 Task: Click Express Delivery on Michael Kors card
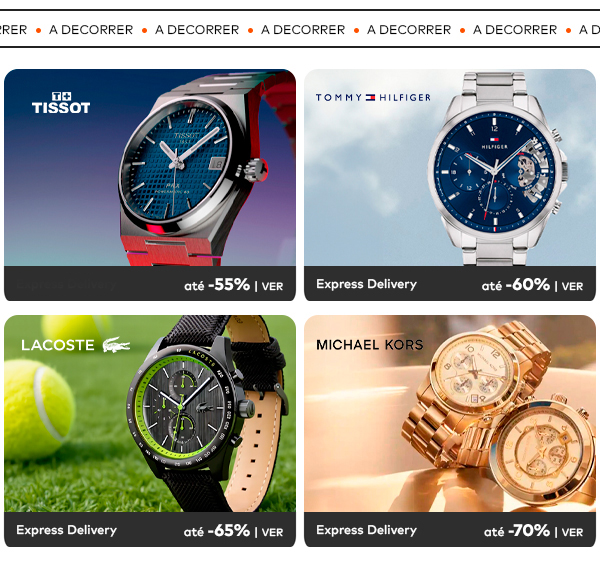(367, 530)
